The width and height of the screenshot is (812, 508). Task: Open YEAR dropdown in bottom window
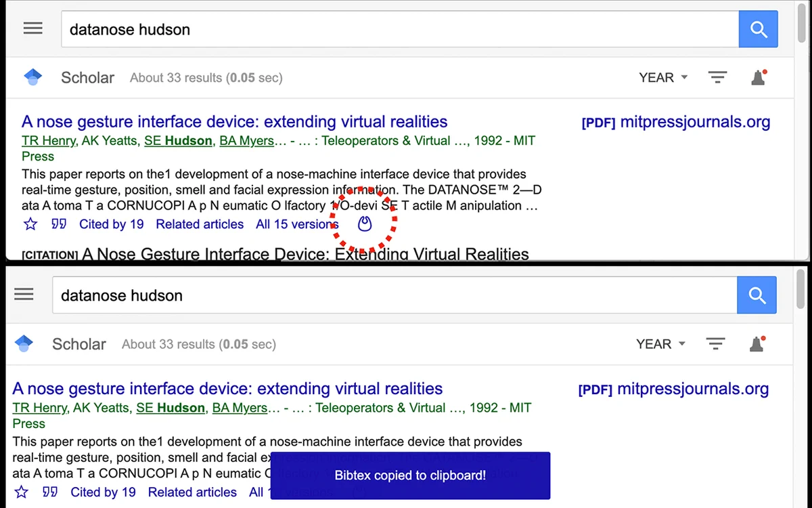[x=661, y=344]
